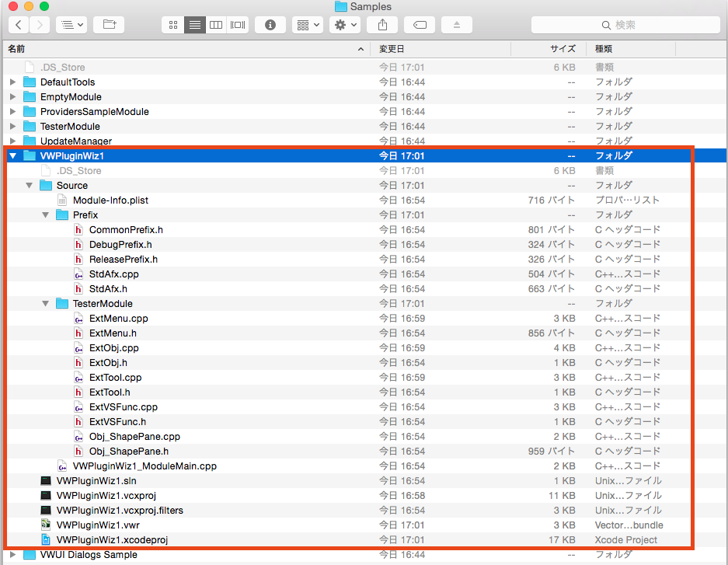Select the StdAfx.cpp file icon
This screenshot has height=565, width=728.
click(78, 274)
